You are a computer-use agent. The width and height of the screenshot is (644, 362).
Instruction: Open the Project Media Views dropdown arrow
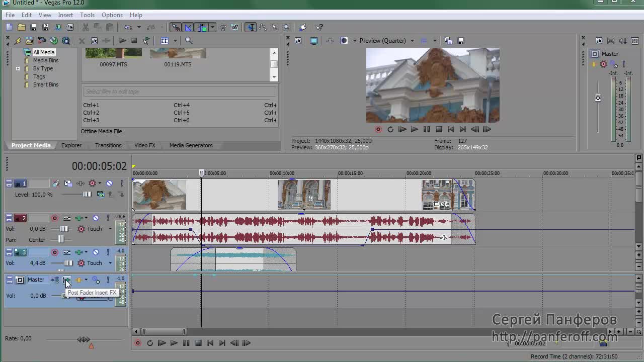click(x=175, y=41)
